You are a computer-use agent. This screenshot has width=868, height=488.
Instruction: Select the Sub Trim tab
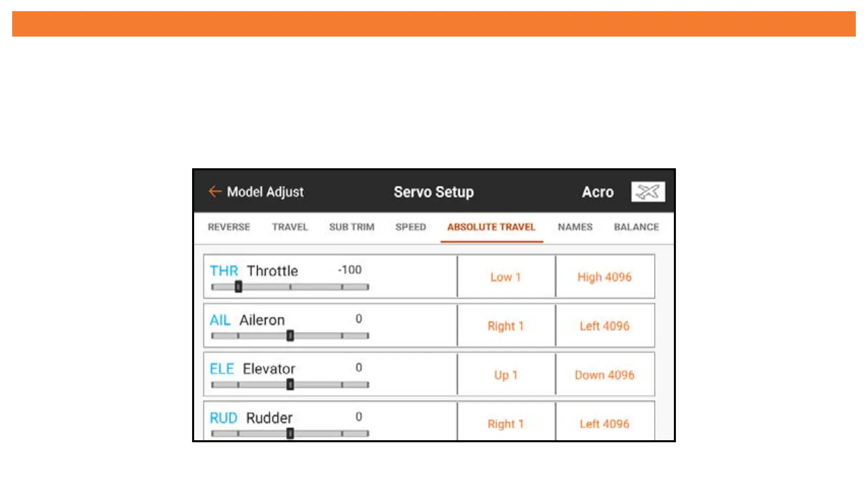coord(352,227)
